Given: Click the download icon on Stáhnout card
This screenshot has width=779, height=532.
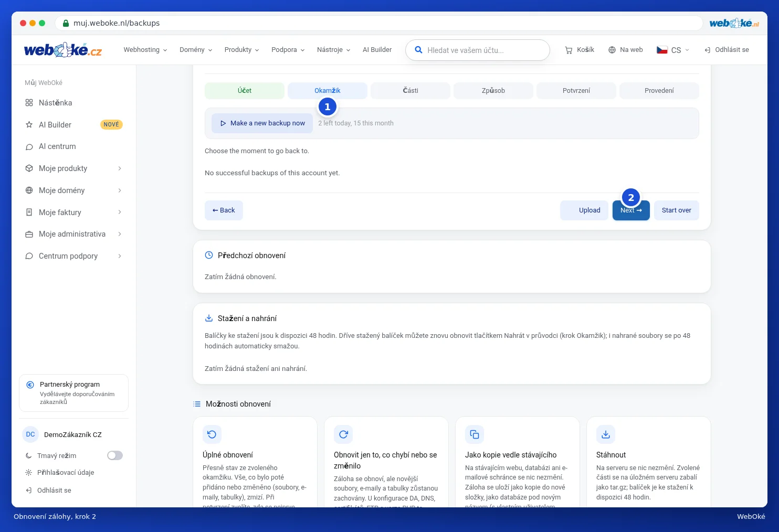Looking at the screenshot, I should coord(606,434).
